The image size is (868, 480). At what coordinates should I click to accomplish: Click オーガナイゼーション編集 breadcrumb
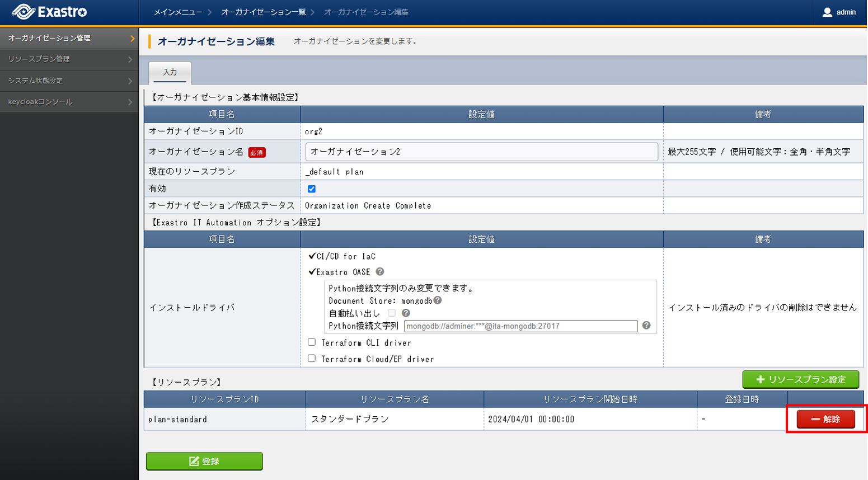tap(366, 12)
